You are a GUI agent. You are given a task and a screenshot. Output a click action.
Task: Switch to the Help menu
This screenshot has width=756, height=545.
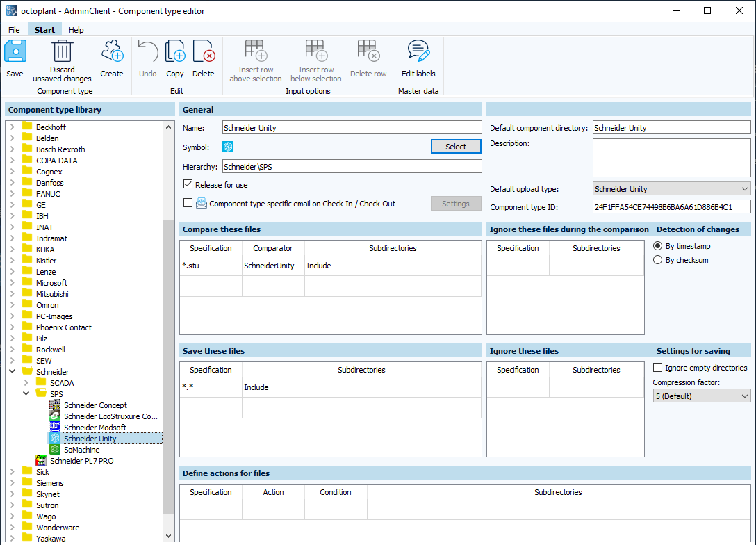(76, 29)
